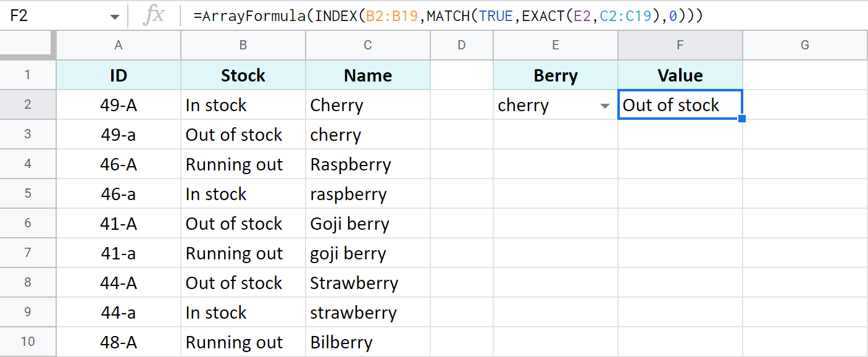
Task: Select the Running out cell in row 7
Action: point(243,253)
